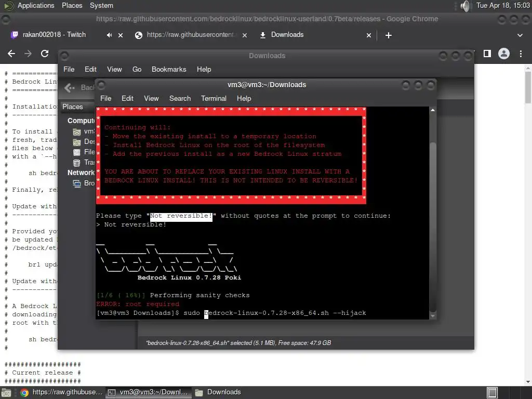Click Chrome page vertical scrollbar thumb
532x399 pixels.
528,87
